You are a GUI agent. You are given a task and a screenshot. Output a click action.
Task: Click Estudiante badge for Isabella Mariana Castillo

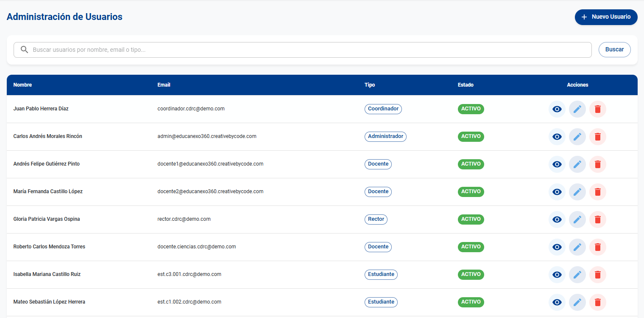click(x=381, y=274)
